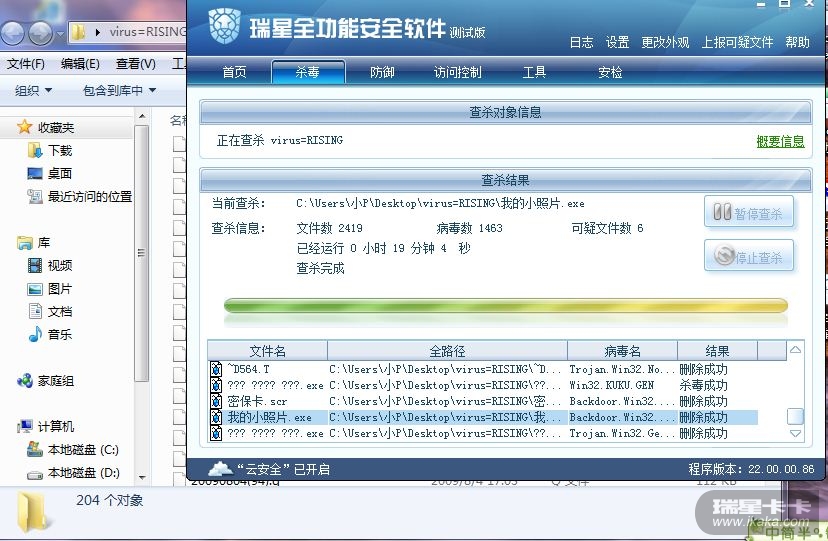Screen dimensions: 828x541
Task: Click the 204 个对象 status text
Action: pyautogui.click(x=109, y=500)
